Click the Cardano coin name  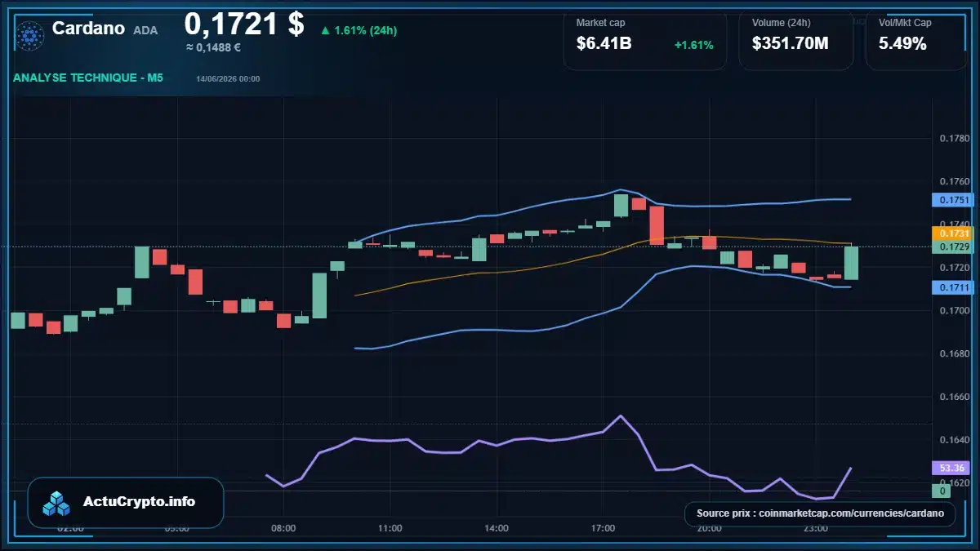pos(88,28)
